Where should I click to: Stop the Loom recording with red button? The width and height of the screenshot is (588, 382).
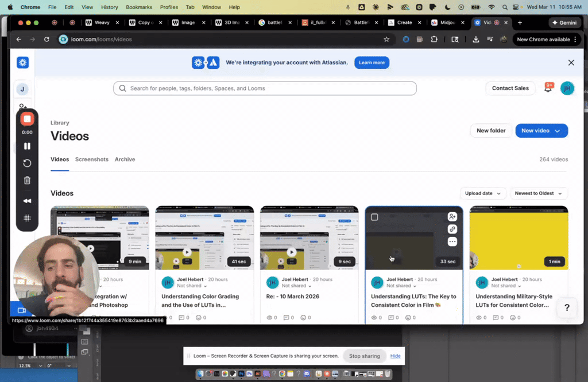(x=27, y=119)
